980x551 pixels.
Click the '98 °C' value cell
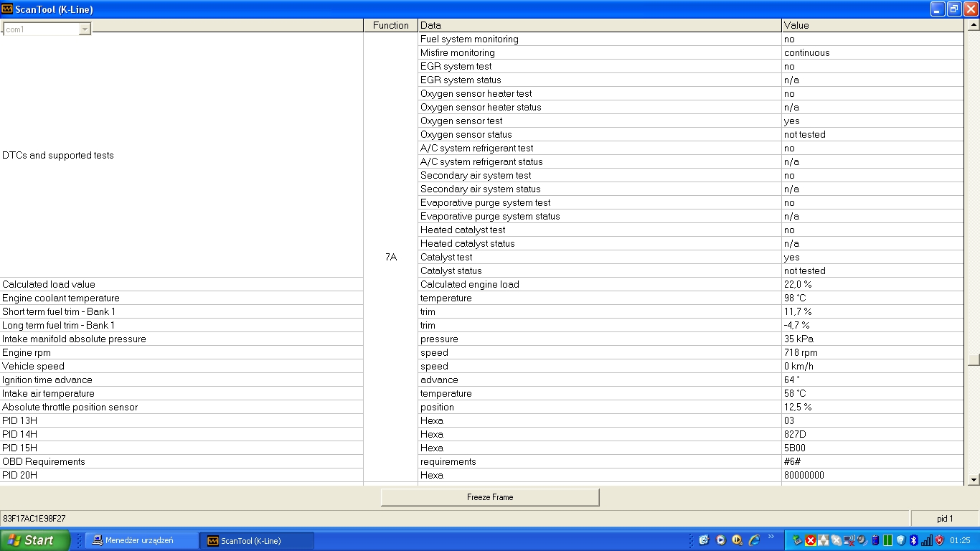pyautogui.click(x=872, y=298)
